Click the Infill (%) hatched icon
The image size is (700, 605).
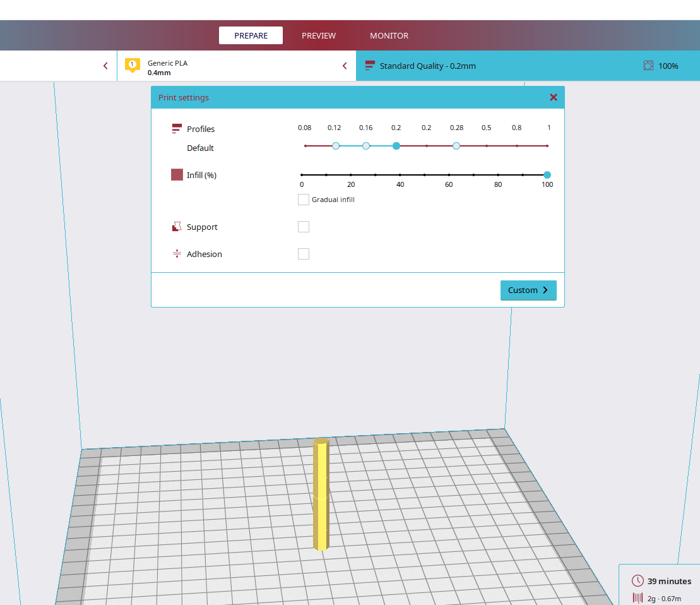(x=177, y=174)
